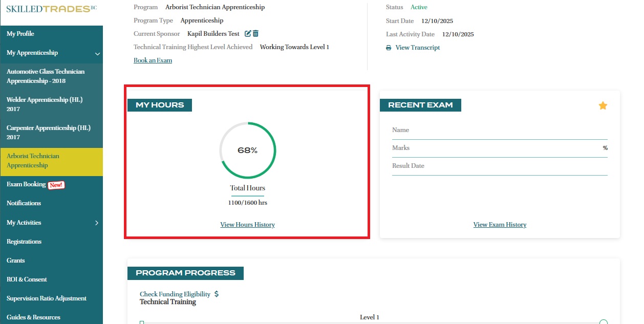Click the Skilled Trades BC logo
Viewport: 644px width, 324px height.
[51, 9]
